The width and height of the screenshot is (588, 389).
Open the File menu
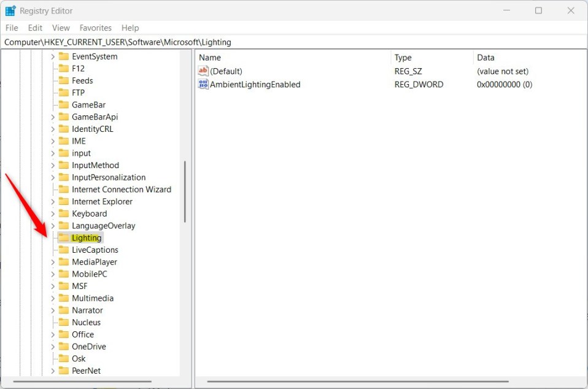(12, 28)
